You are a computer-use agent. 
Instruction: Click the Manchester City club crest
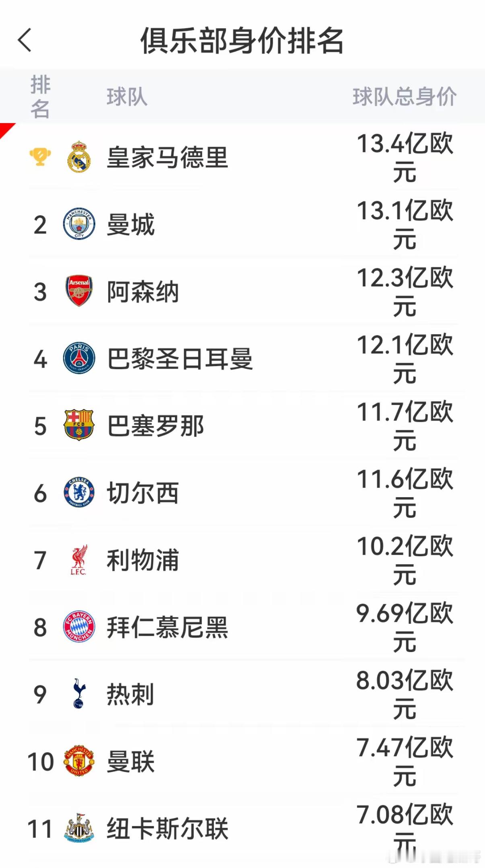point(79,224)
